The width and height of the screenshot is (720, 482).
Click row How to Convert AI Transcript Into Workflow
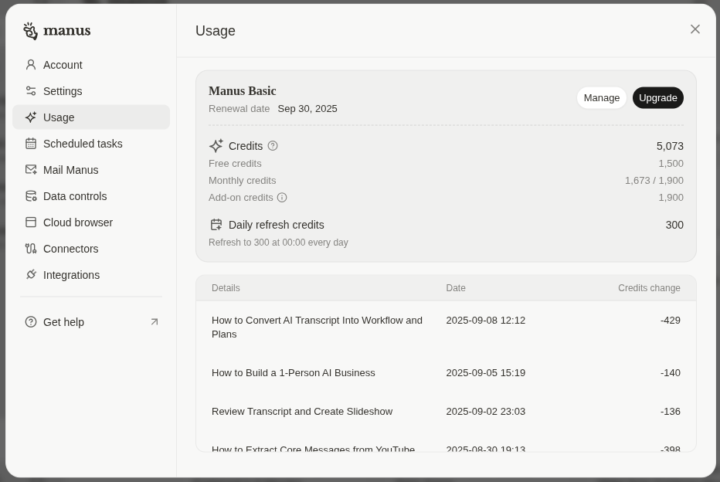[446, 327]
